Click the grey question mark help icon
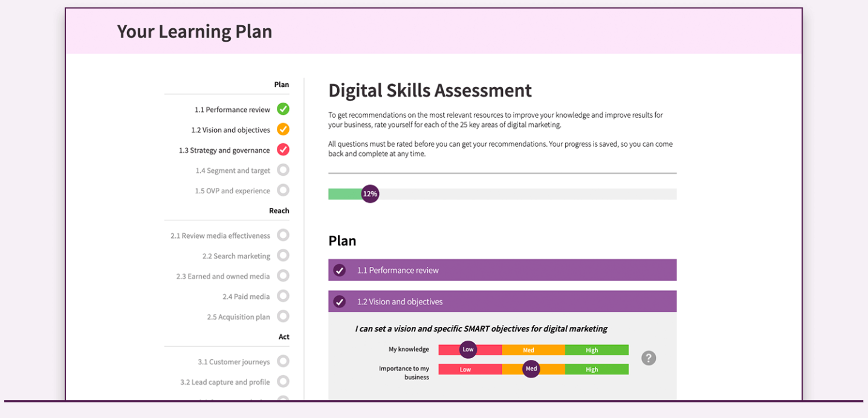The height and width of the screenshot is (418, 868). [x=649, y=358]
